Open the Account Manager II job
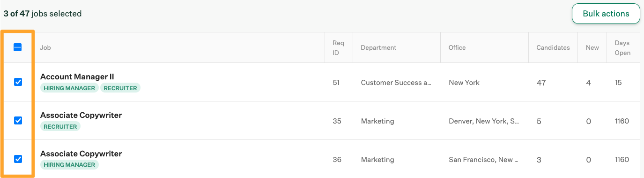The width and height of the screenshot is (644, 178). 77,77
